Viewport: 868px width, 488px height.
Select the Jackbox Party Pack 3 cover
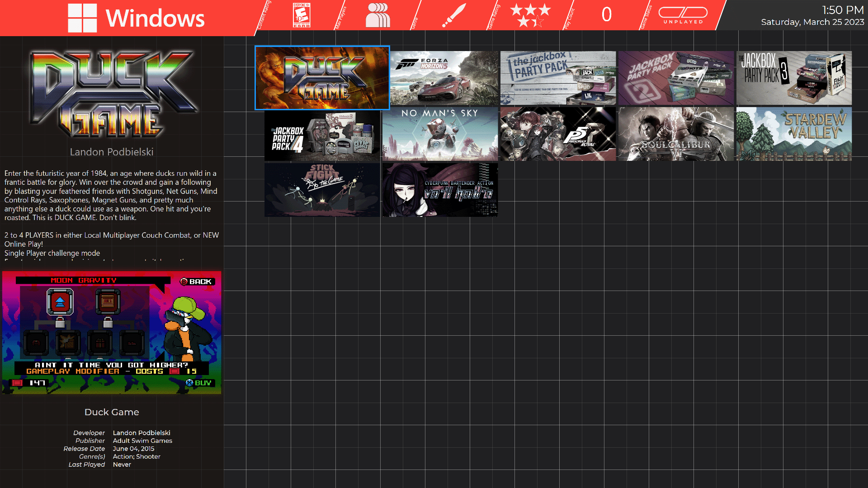794,78
